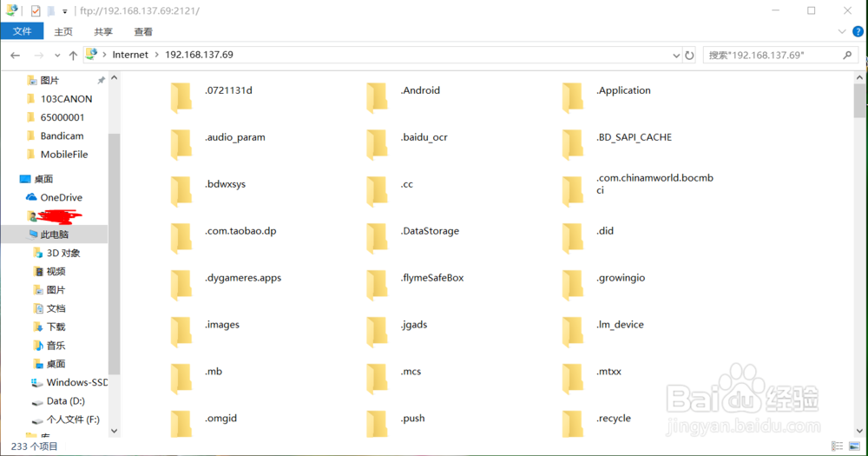Select the .images folder icon
This screenshot has height=456, width=868.
click(181, 332)
